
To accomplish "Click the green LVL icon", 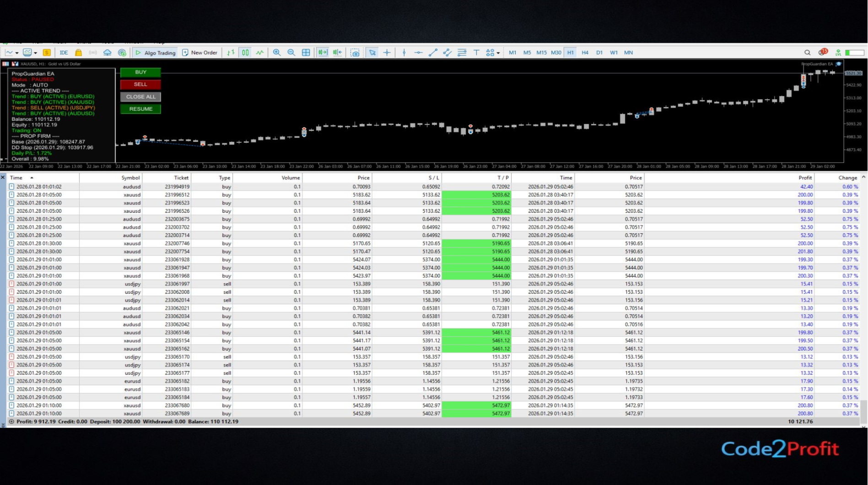I will pyautogui.click(x=838, y=53).
